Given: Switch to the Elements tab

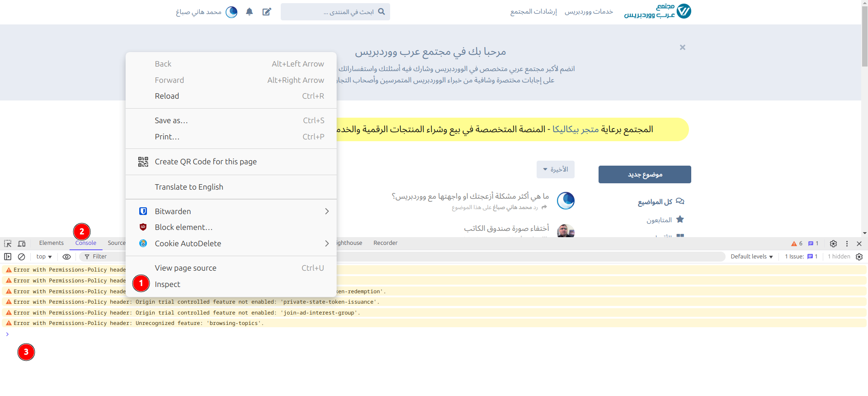Looking at the screenshot, I should 51,243.
